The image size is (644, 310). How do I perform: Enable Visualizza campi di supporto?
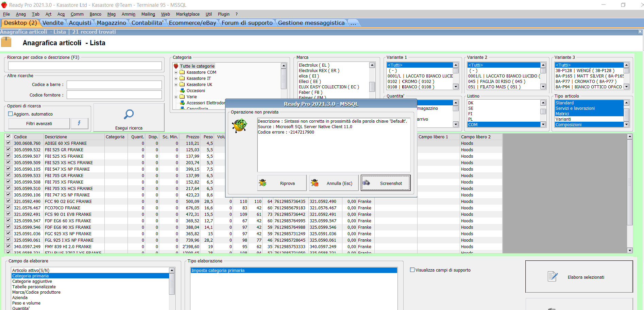click(x=412, y=270)
